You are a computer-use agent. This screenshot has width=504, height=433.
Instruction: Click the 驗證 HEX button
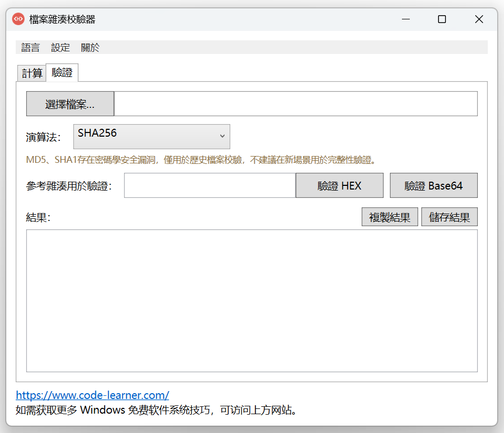340,185
